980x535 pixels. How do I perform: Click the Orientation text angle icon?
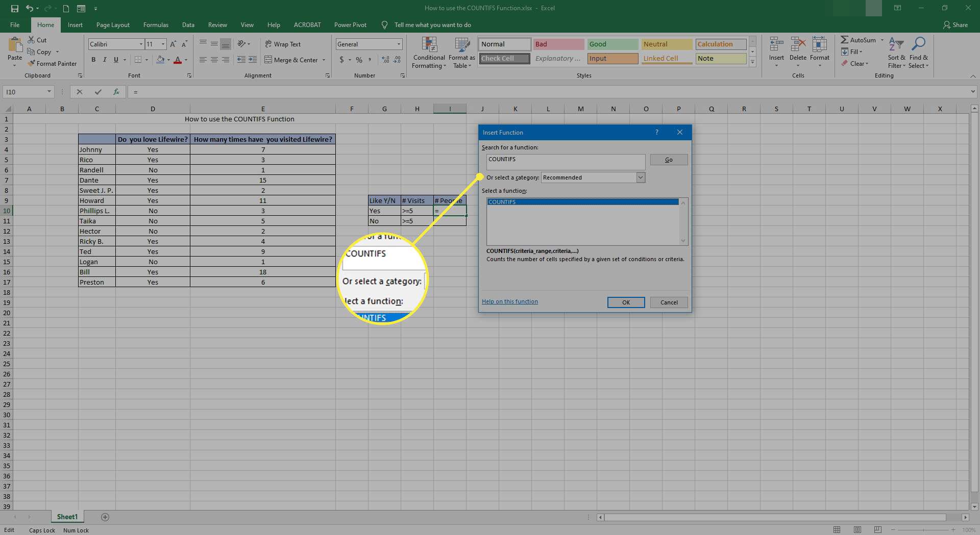[x=242, y=44]
